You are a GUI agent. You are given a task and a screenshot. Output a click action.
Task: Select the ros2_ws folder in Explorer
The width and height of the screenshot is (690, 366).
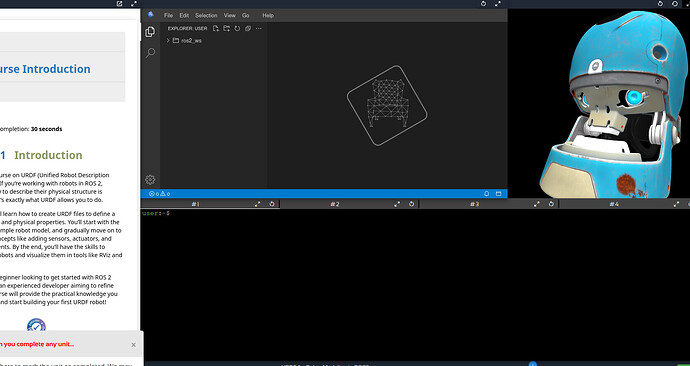point(191,40)
